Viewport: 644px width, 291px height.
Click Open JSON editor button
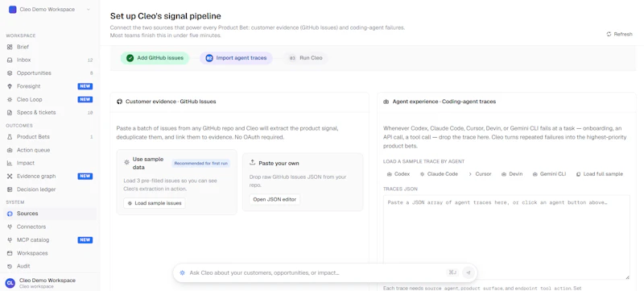click(x=275, y=199)
